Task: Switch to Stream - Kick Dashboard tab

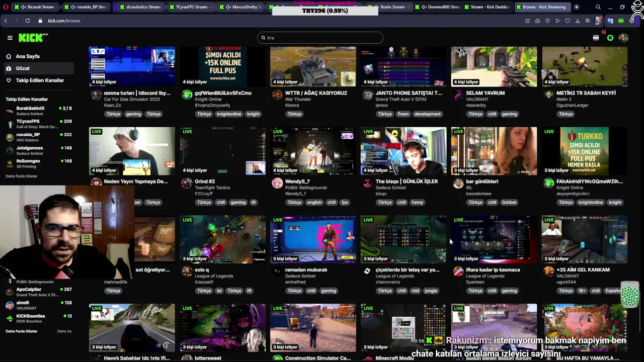Action: [x=488, y=7]
